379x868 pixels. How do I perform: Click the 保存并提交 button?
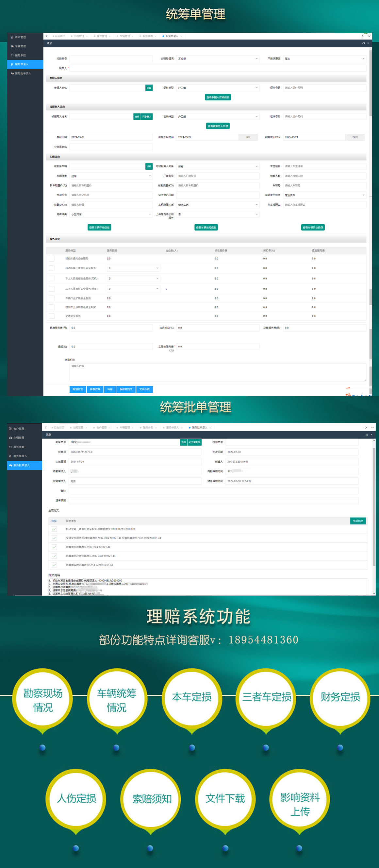(x=126, y=389)
